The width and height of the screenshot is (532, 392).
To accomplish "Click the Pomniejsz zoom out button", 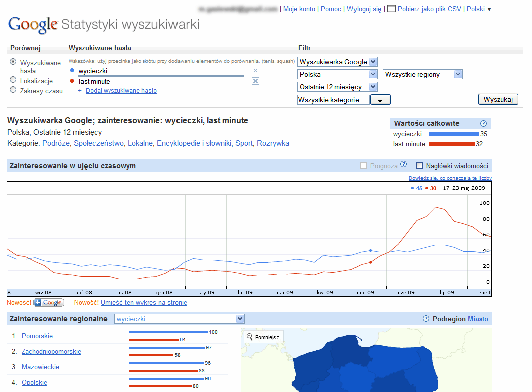I will coord(263,337).
